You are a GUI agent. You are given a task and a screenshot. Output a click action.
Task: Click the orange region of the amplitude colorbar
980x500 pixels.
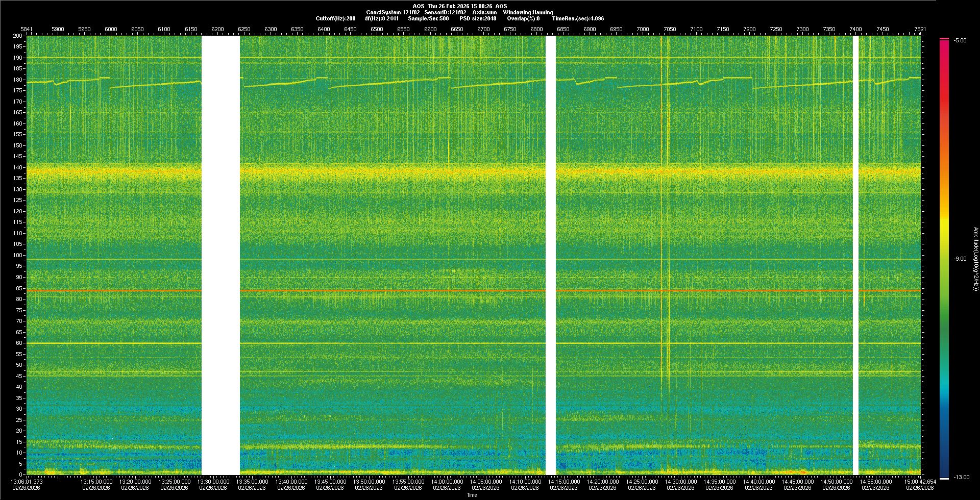click(944, 163)
